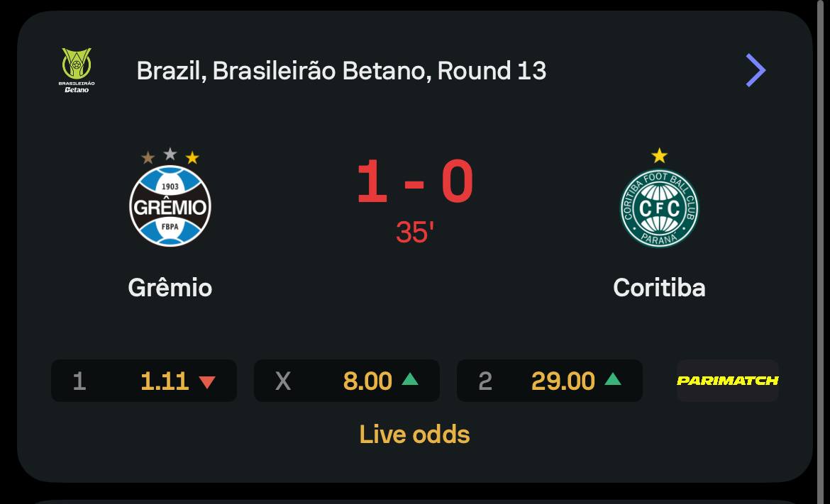Open match details with right chevron arrow
Screen dimensions: 830x504
click(756, 70)
